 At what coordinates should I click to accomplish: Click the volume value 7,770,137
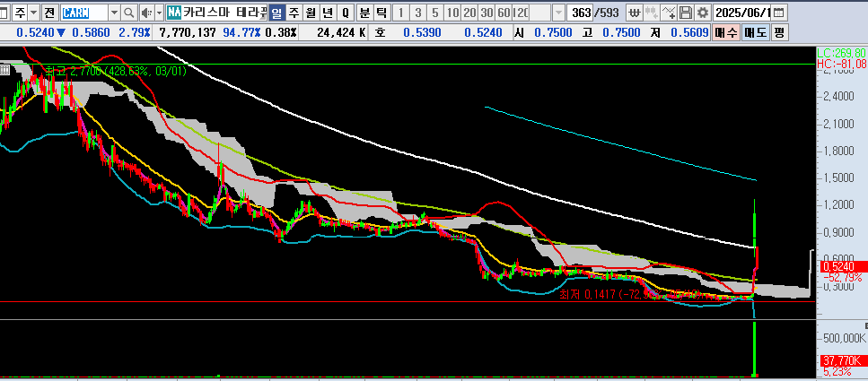(x=187, y=32)
